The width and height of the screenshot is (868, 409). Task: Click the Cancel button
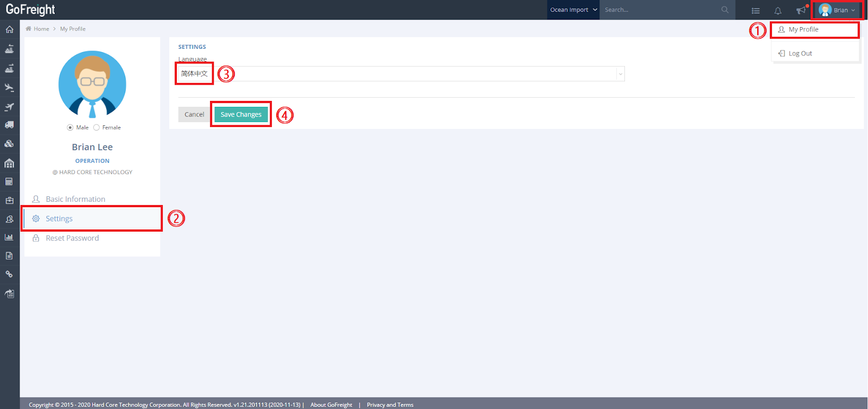(x=194, y=114)
